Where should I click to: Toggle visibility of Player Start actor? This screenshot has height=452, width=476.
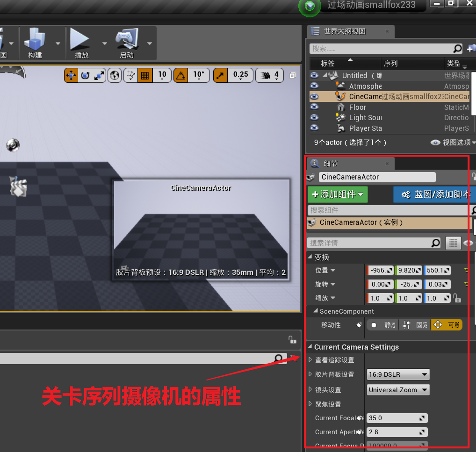pyautogui.click(x=314, y=128)
